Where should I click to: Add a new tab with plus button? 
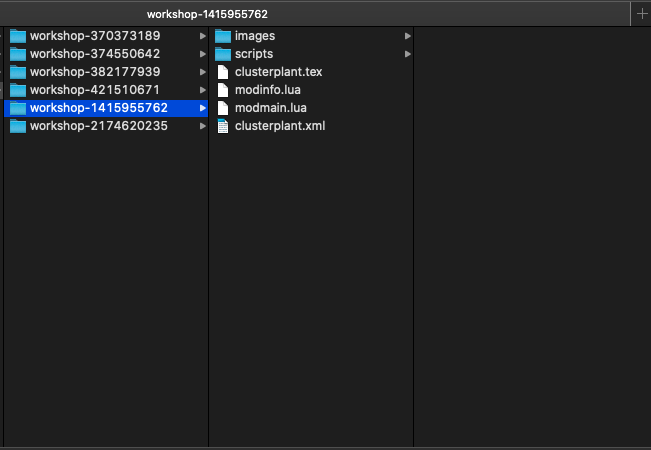642,14
